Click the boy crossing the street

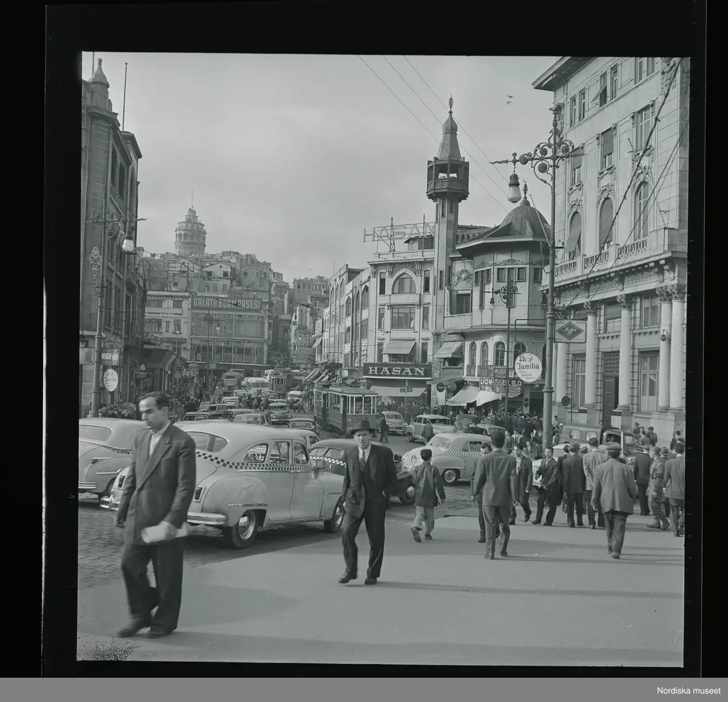tap(427, 493)
